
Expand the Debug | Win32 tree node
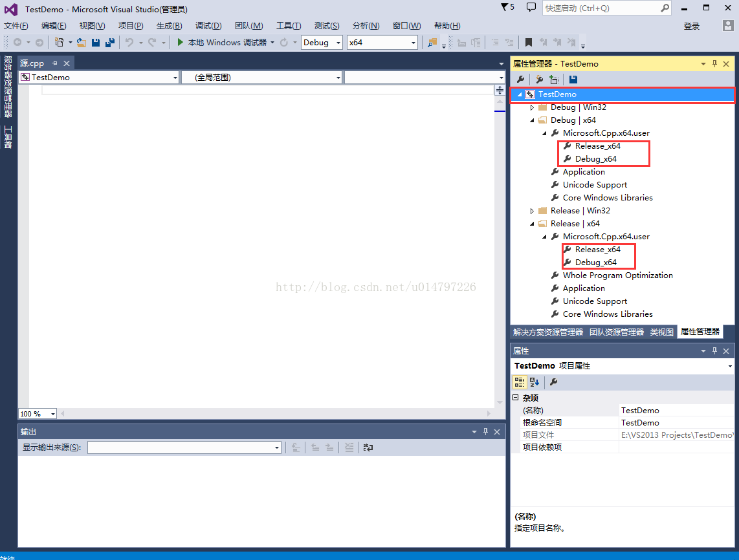tap(532, 108)
